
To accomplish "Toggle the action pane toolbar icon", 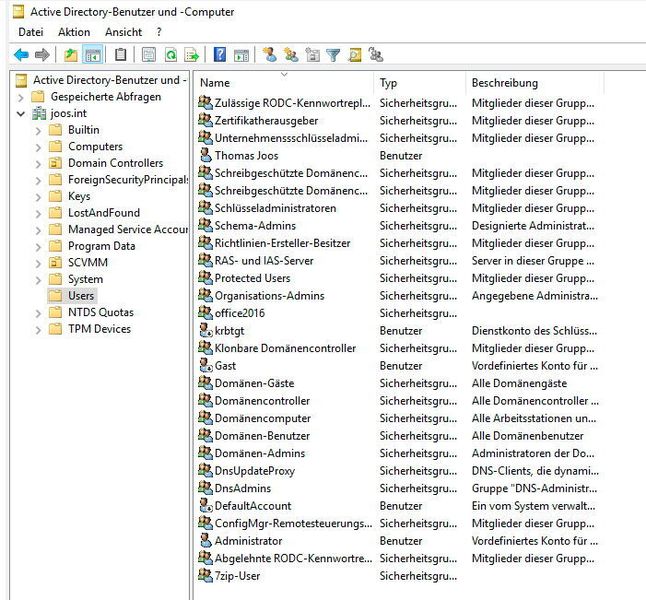I will click(x=241, y=54).
